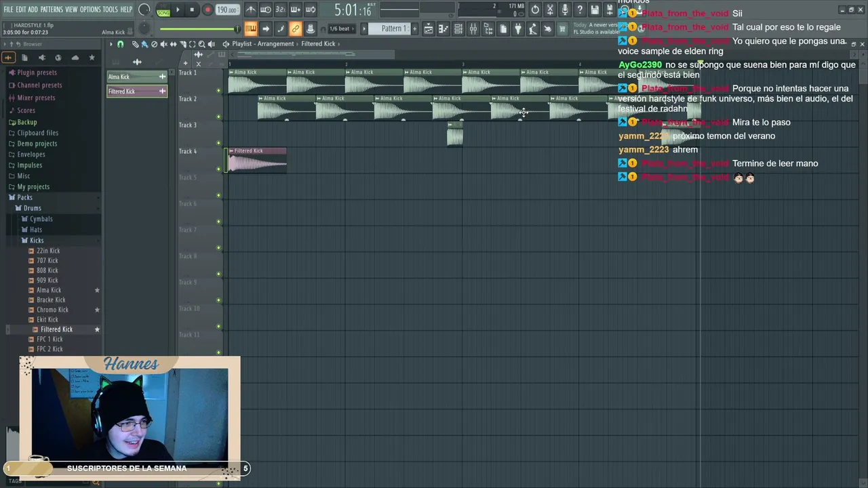Toggle the orange link-to-controller icon

[296, 28]
